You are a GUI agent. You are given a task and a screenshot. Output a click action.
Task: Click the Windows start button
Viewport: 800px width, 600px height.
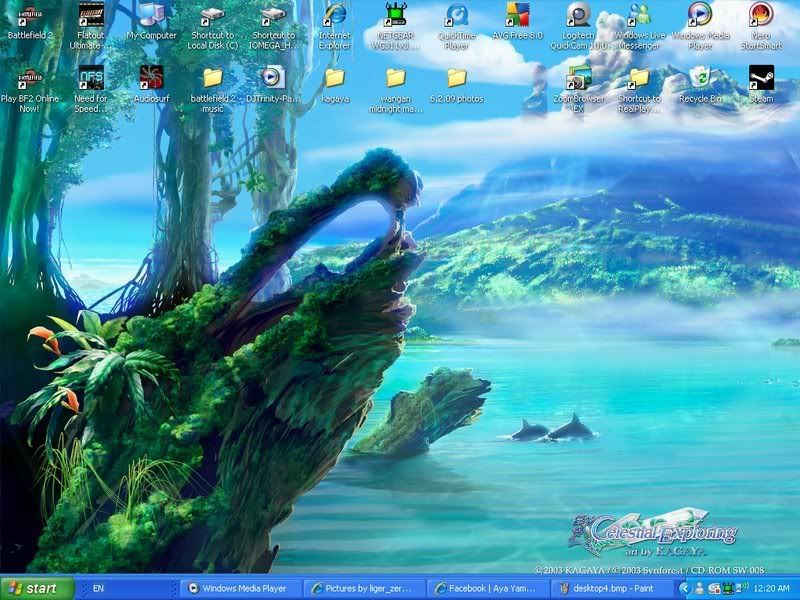[x=37, y=588]
